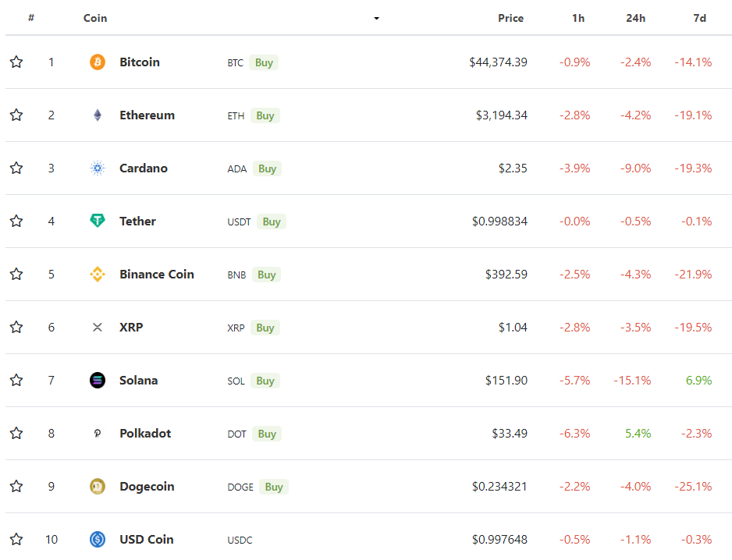Image resolution: width=732 pixels, height=560 pixels.
Task: Click the Dogecoin logo icon
Action: (97, 486)
